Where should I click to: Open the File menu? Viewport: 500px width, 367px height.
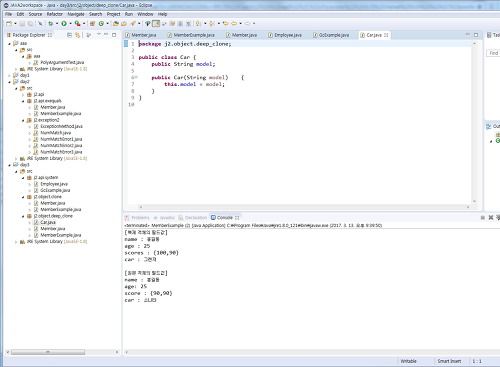click(x=8, y=14)
